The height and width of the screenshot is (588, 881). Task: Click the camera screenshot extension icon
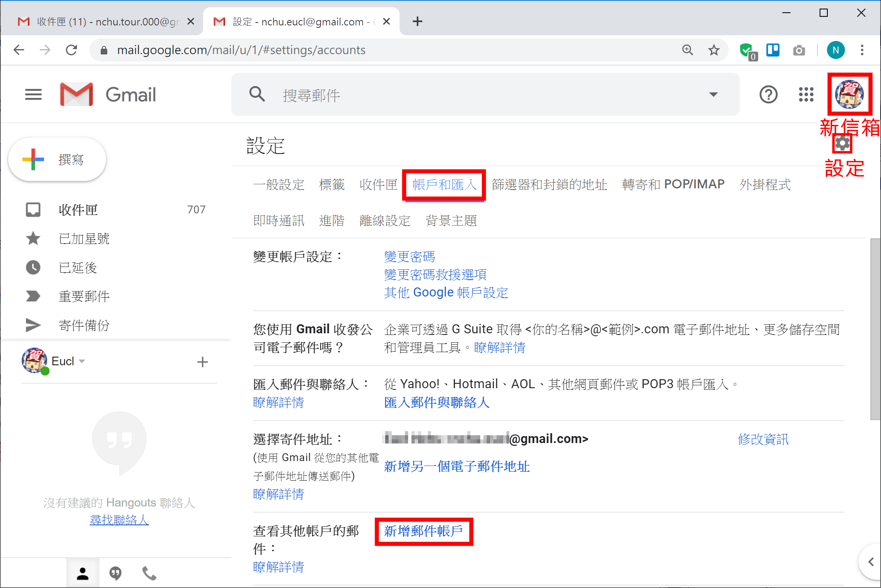point(799,50)
